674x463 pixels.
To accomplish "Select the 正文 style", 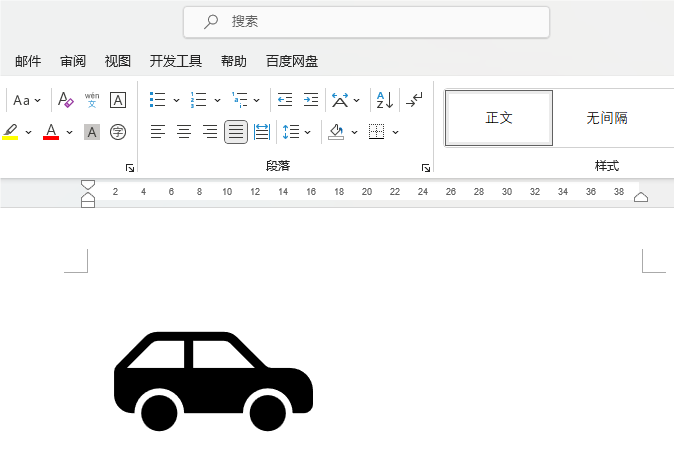I will click(499, 118).
